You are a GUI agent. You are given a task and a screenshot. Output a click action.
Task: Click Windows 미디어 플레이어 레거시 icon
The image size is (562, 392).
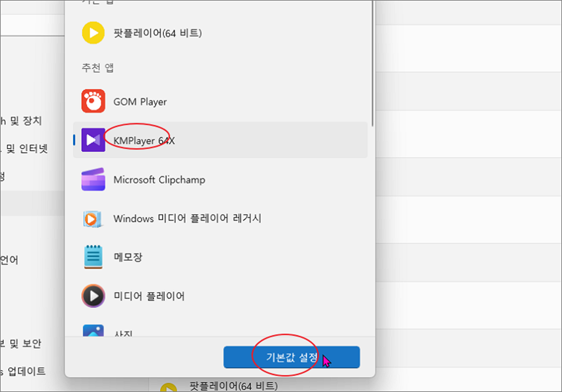click(x=93, y=218)
